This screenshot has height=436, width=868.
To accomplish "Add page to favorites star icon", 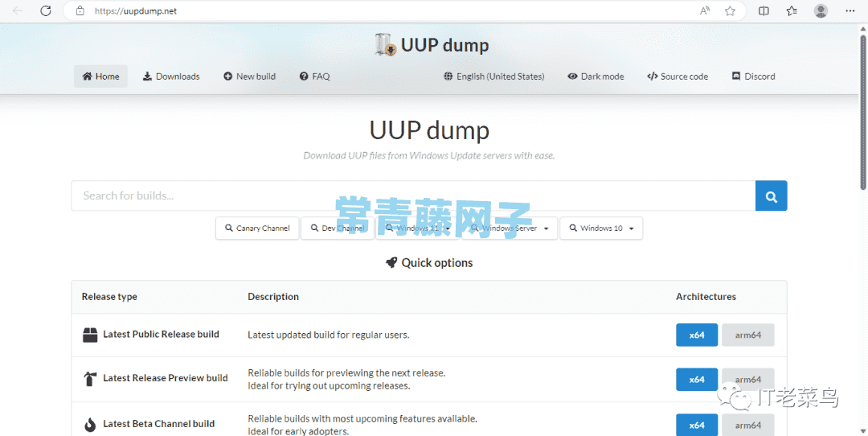I will 730,10.
